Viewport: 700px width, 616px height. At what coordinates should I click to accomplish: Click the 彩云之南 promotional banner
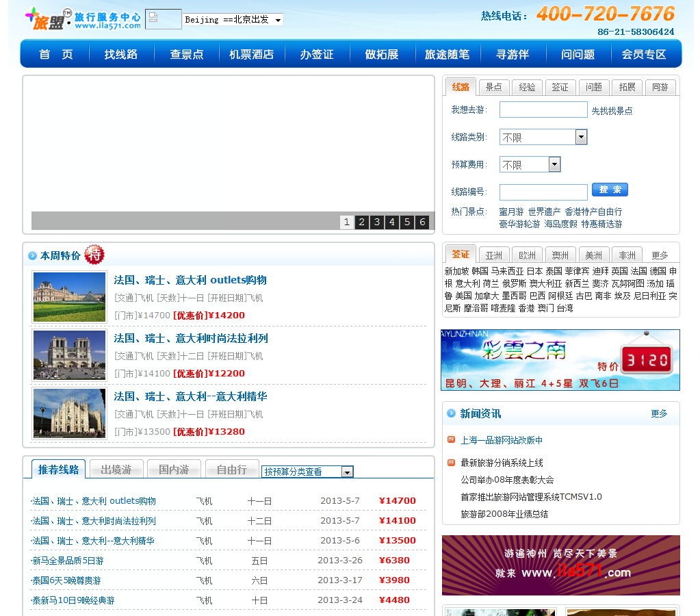(x=560, y=360)
